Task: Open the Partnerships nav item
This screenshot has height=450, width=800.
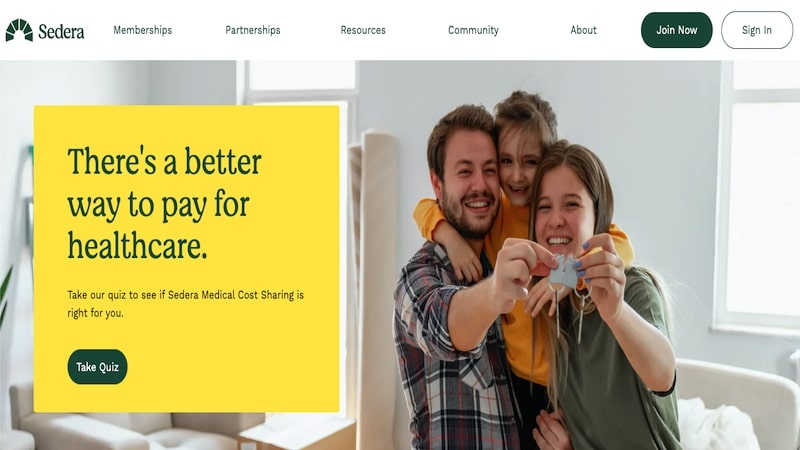Action: (253, 30)
